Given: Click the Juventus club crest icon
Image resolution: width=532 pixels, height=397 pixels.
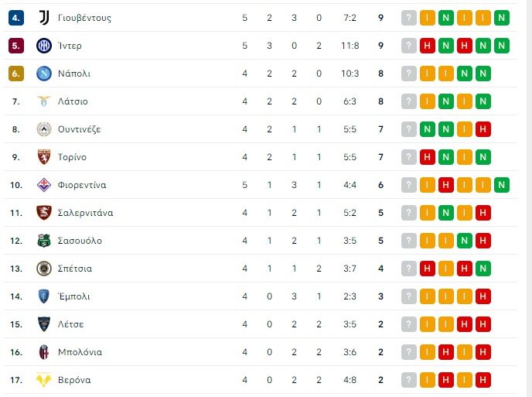Looking at the screenshot, I should tap(43, 18).
